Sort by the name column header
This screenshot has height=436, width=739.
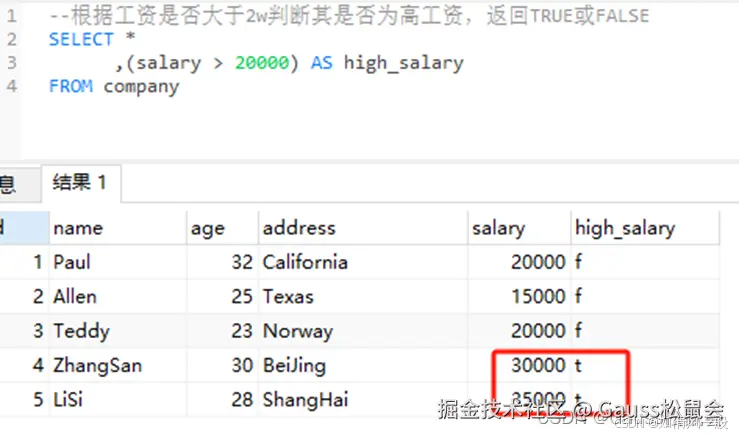pos(118,228)
